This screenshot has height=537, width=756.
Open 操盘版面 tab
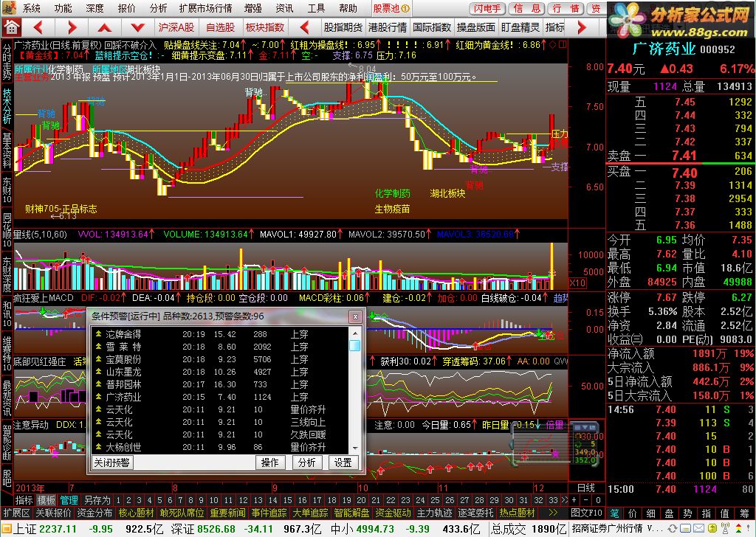pos(476,27)
